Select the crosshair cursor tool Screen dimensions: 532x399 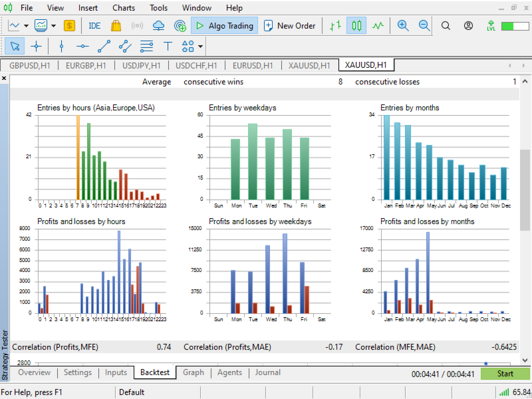click(36, 46)
